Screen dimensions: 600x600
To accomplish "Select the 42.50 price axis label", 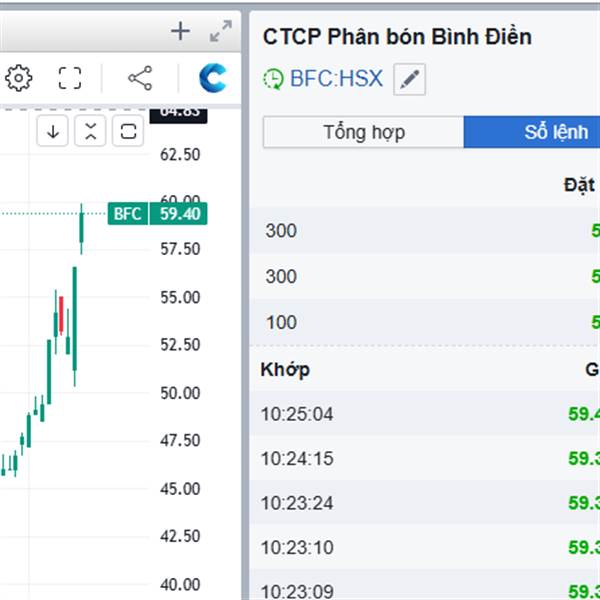I will [x=180, y=536].
